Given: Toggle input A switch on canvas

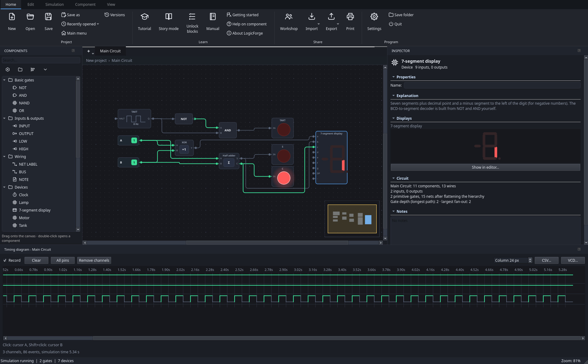Looking at the screenshot, I should (x=134, y=140).
